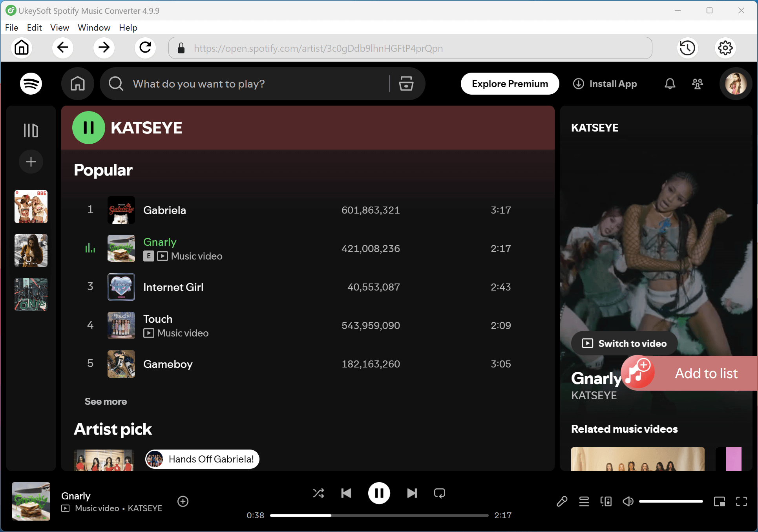Click the Connect to a device icon
The image size is (758, 532).
point(606,501)
